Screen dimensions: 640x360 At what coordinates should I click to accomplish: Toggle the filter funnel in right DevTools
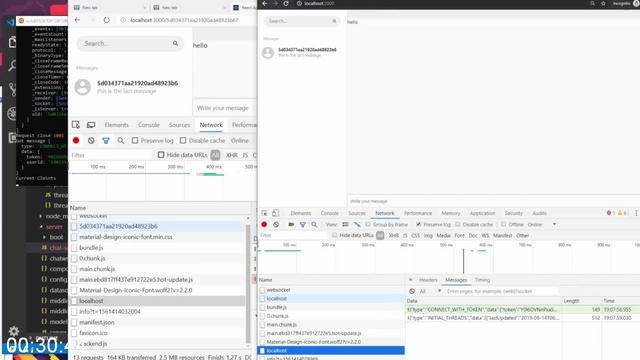coord(303,224)
